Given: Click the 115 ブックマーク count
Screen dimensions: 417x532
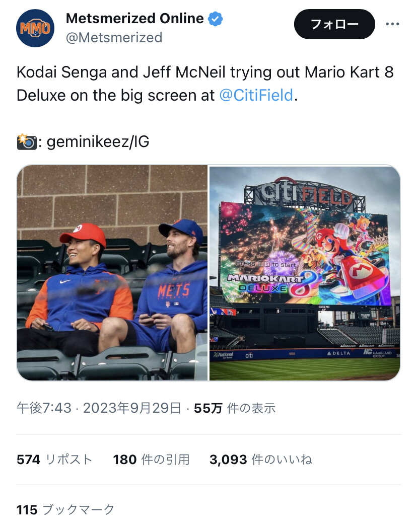Looking at the screenshot, I should coord(65,510).
